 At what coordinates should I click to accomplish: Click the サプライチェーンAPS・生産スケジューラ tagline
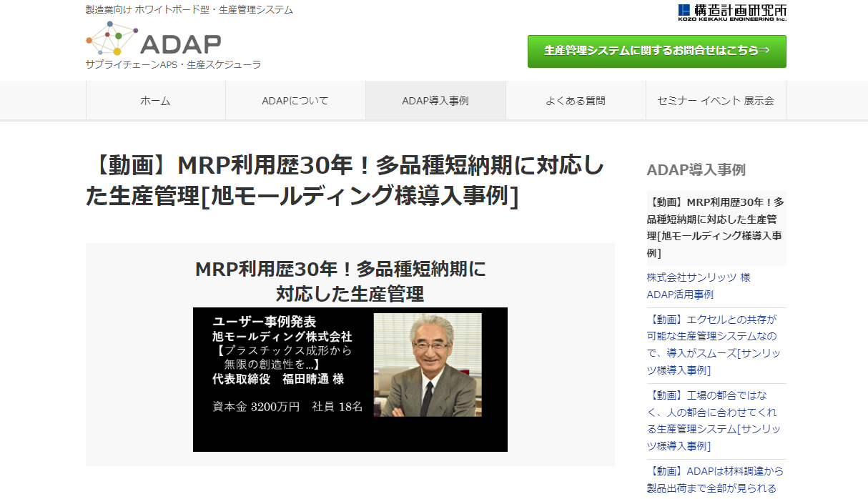(173, 64)
